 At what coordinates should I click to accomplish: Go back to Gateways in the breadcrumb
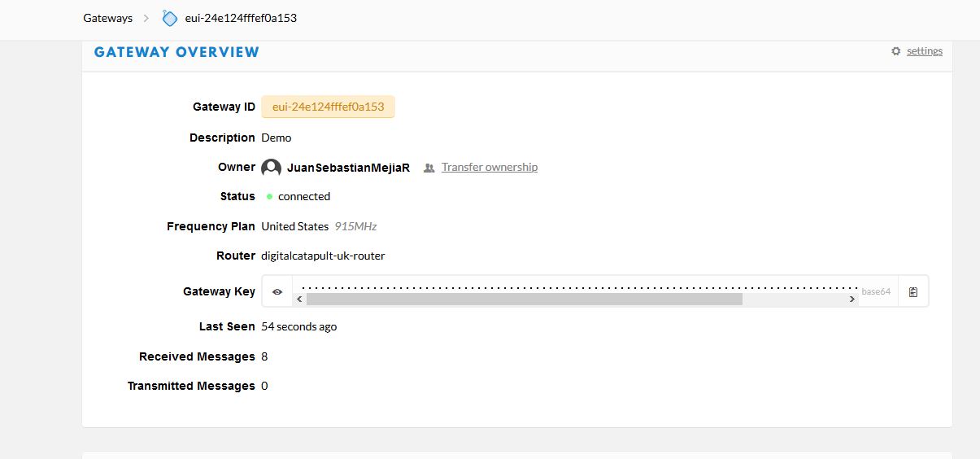coord(107,18)
